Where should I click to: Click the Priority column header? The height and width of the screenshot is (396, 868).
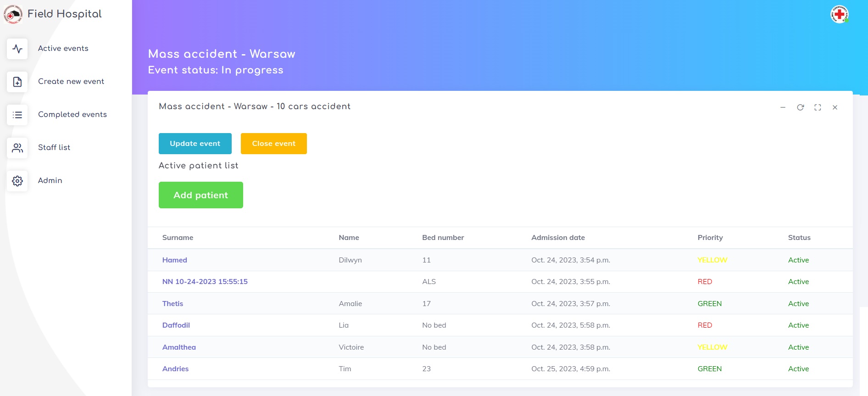pos(710,238)
